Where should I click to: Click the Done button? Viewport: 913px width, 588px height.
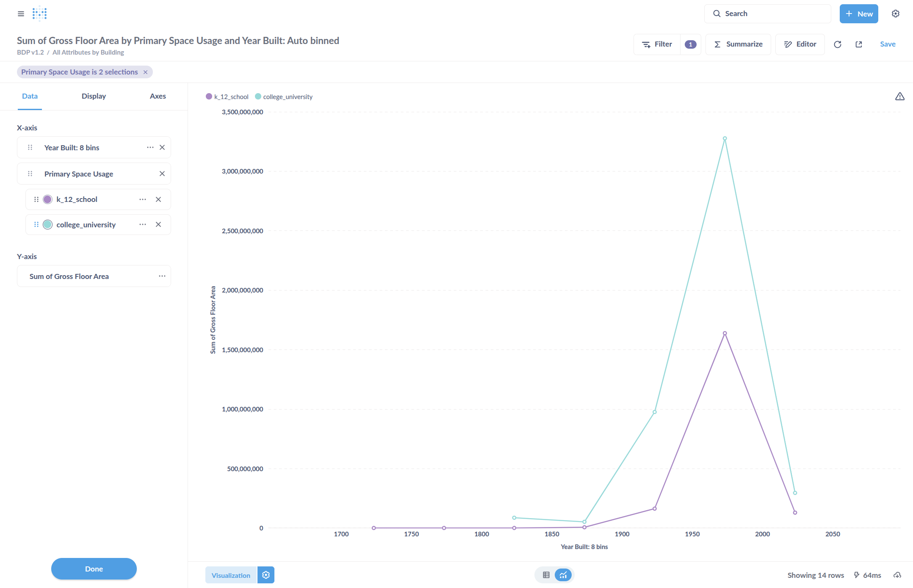click(94, 569)
